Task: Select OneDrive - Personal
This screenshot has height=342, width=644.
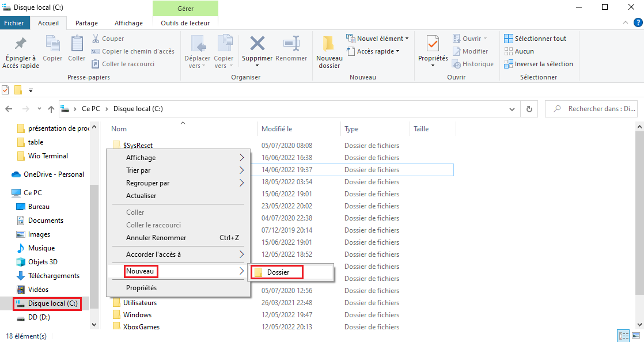Action: 54,174
